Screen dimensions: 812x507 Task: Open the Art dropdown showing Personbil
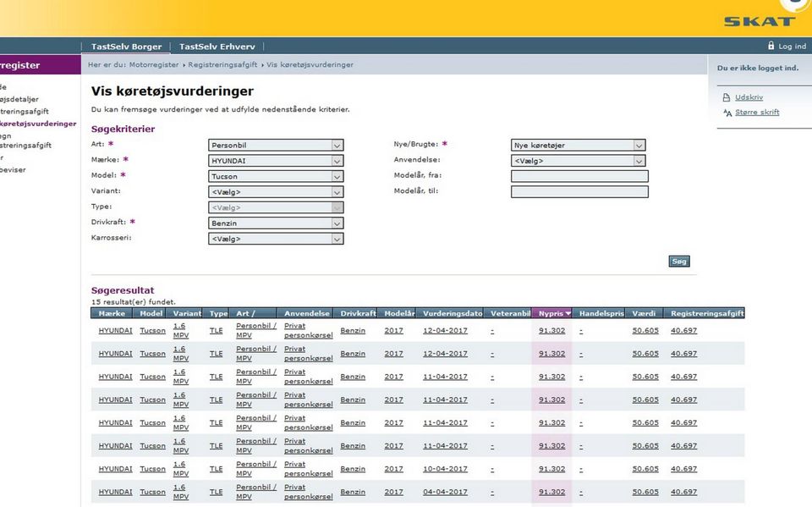tap(276, 146)
